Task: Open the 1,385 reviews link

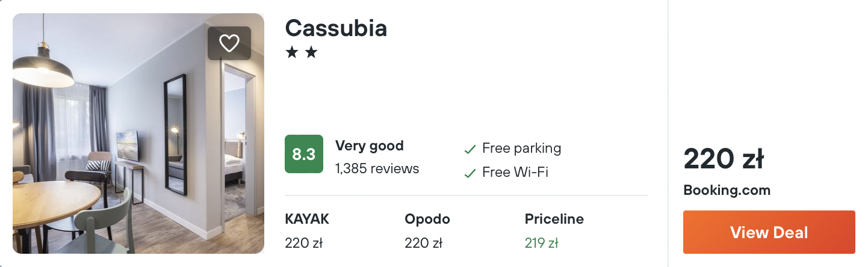Action: pos(377,168)
